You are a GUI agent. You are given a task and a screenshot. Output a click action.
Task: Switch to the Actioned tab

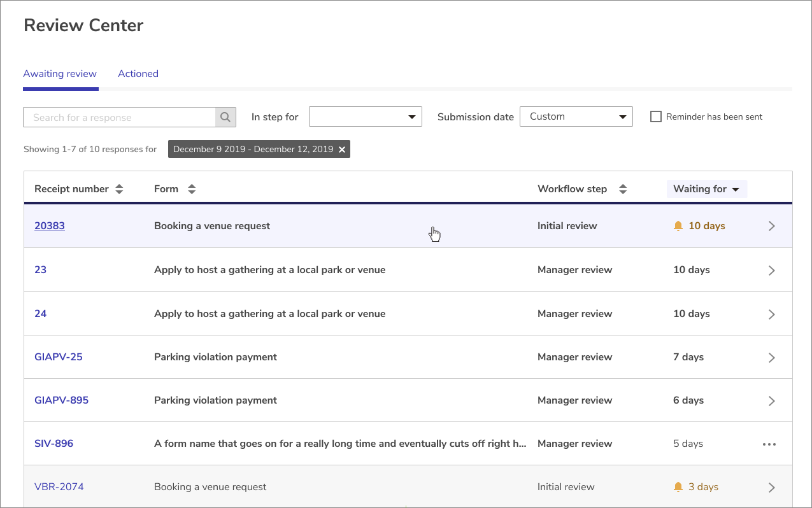[x=138, y=74]
